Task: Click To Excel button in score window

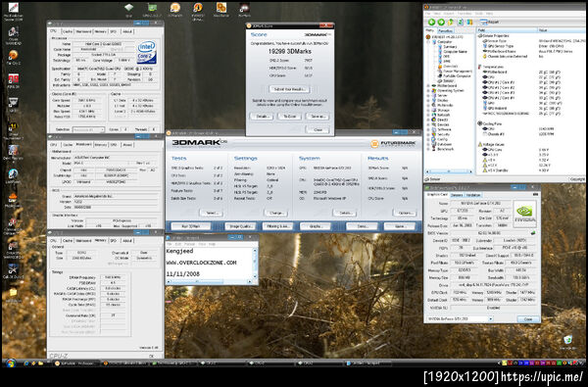Action: point(289,117)
